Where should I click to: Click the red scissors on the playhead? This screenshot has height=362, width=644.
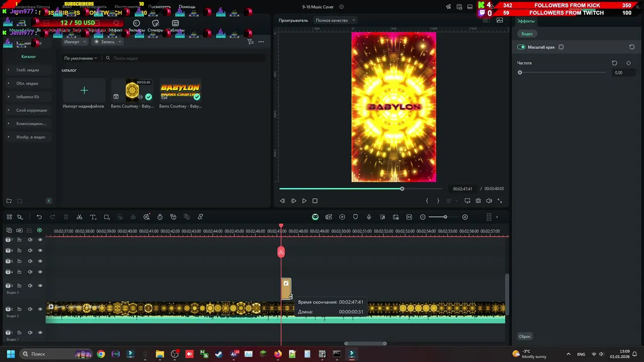[x=281, y=252]
